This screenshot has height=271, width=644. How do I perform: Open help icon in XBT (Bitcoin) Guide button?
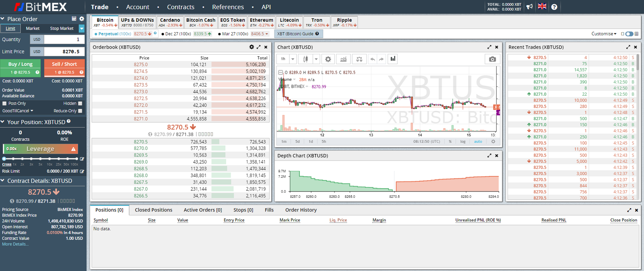point(317,34)
